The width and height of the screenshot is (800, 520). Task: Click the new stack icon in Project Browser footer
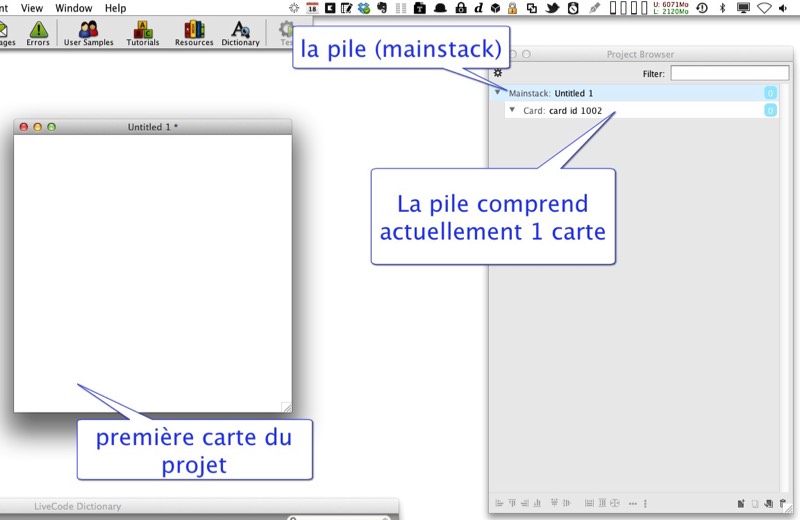pos(741,503)
